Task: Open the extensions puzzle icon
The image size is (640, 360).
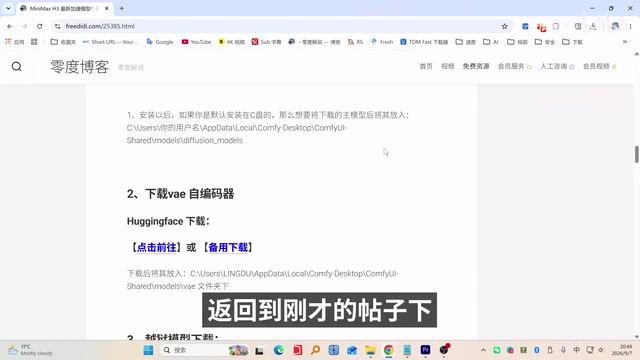Action: tap(556, 26)
